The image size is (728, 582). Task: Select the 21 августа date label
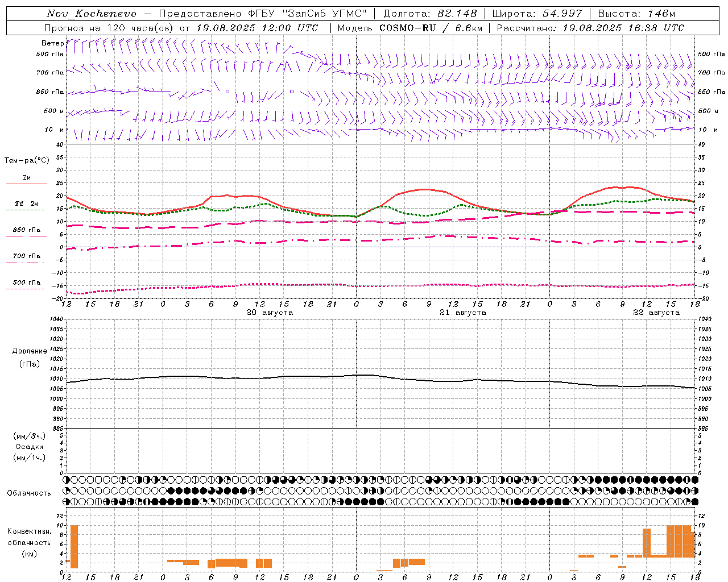(x=463, y=313)
